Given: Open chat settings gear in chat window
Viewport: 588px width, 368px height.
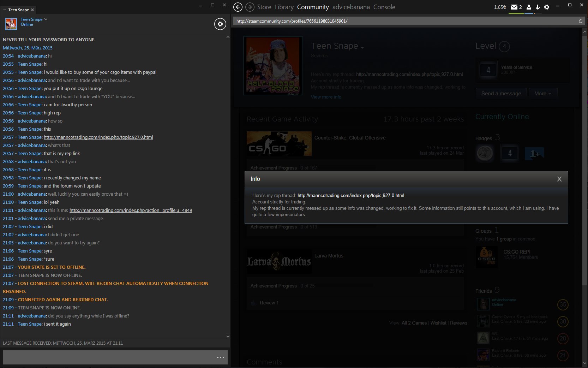Looking at the screenshot, I should 220,24.
